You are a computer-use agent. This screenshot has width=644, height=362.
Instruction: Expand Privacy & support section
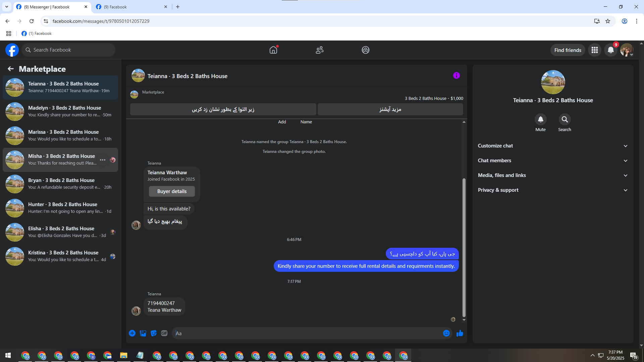point(553,190)
